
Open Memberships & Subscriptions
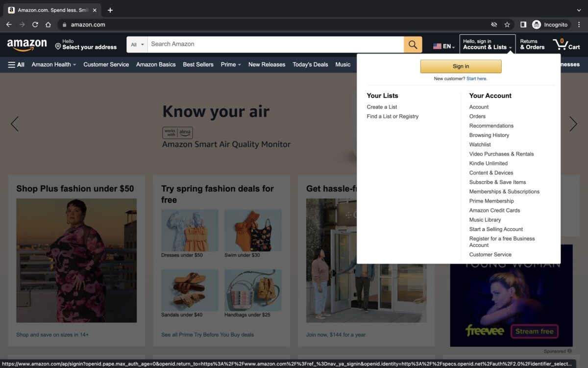tap(504, 191)
